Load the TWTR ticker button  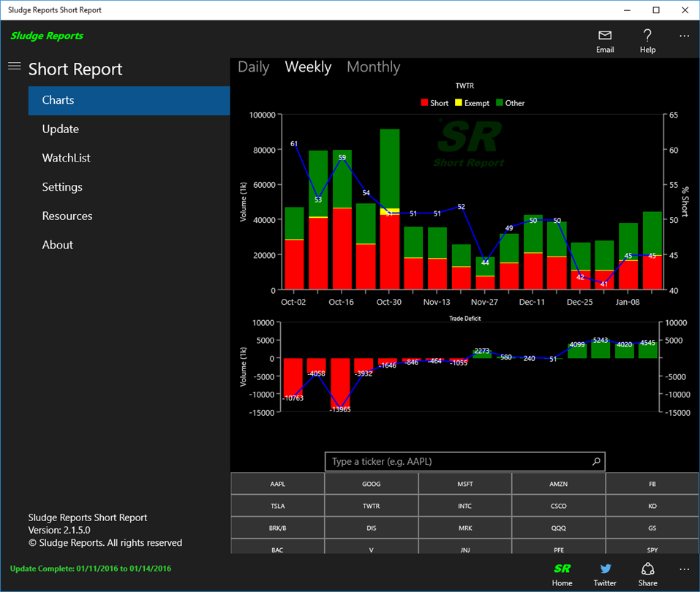[x=371, y=506]
